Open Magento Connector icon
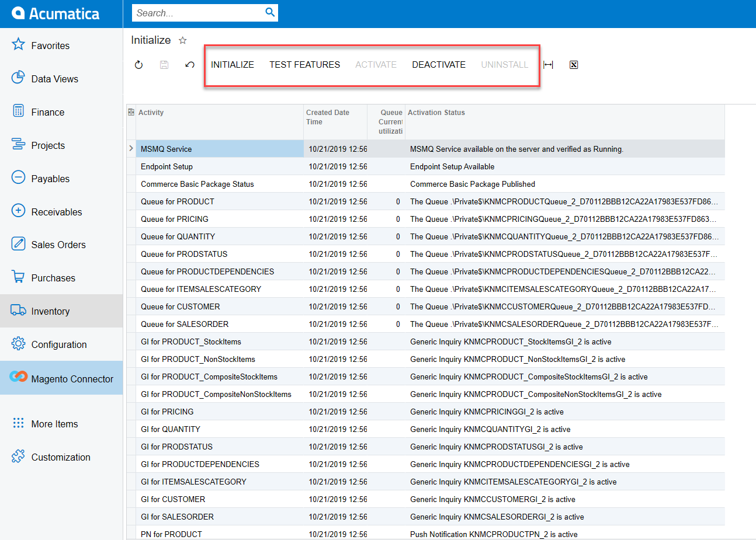Viewport: 756px width, 540px height. (x=18, y=377)
